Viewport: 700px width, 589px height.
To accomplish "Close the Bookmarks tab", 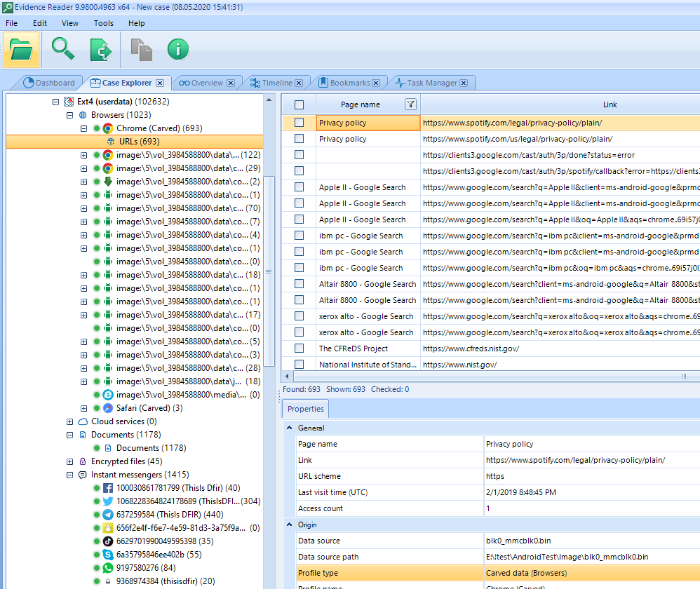I will [x=376, y=83].
